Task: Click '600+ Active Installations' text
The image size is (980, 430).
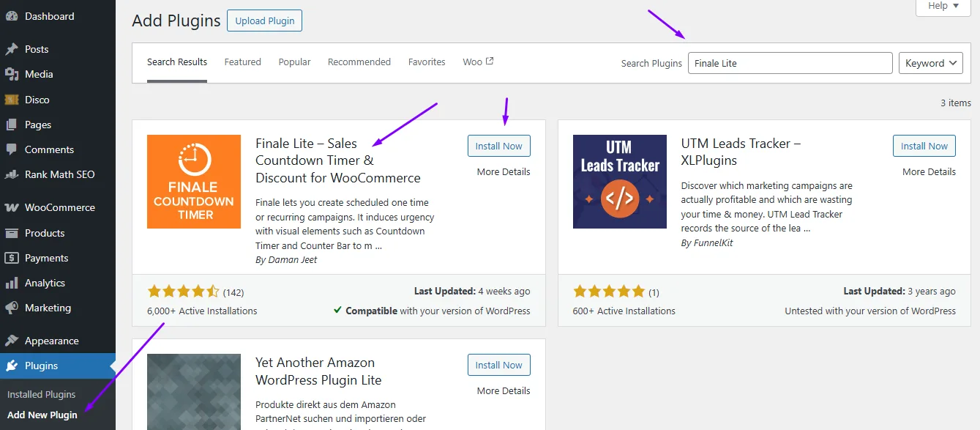Action: [x=624, y=311]
